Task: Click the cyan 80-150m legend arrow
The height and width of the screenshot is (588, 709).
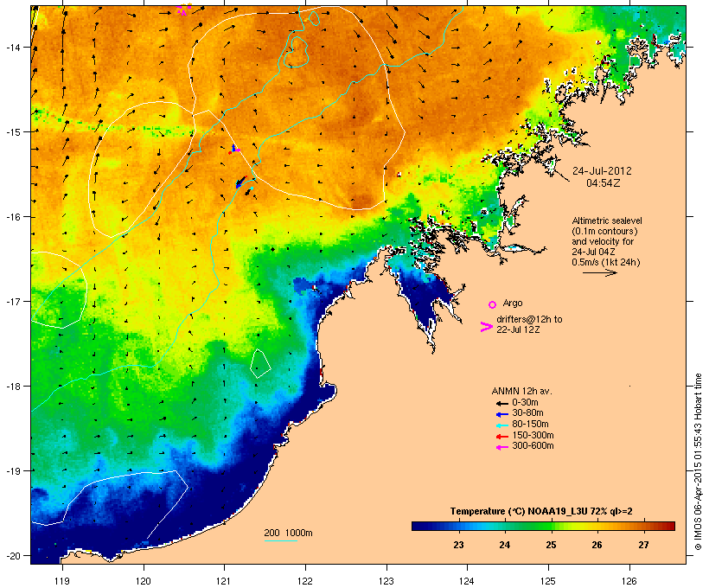Action: point(501,425)
